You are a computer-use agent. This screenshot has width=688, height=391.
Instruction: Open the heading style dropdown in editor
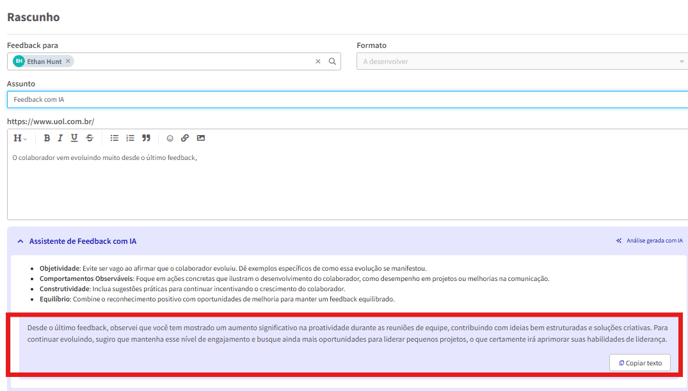click(20, 138)
